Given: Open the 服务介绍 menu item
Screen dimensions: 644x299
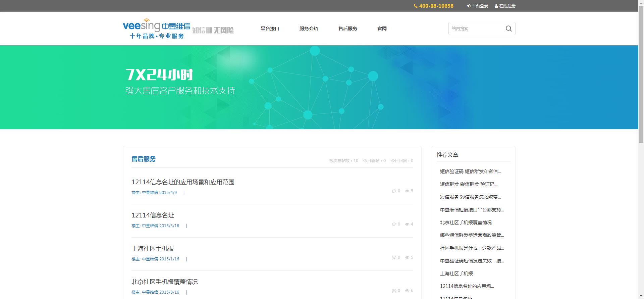Looking at the screenshot, I should click(x=309, y=29).
